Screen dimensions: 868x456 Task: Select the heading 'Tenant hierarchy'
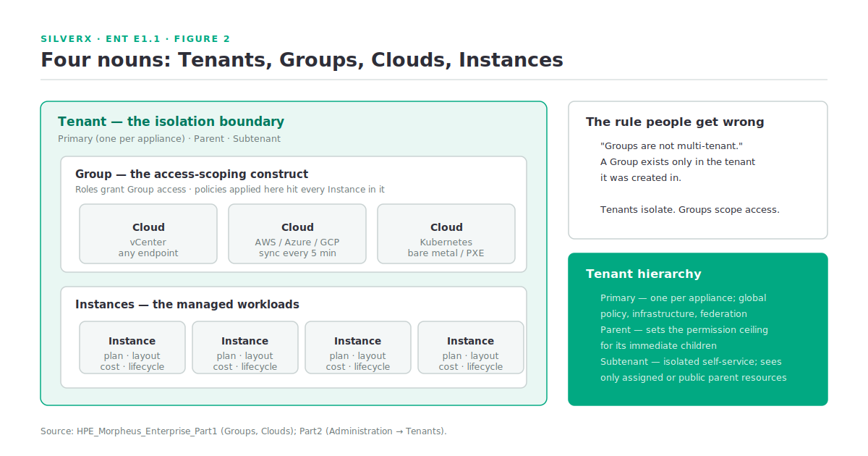tap(644, 274)
